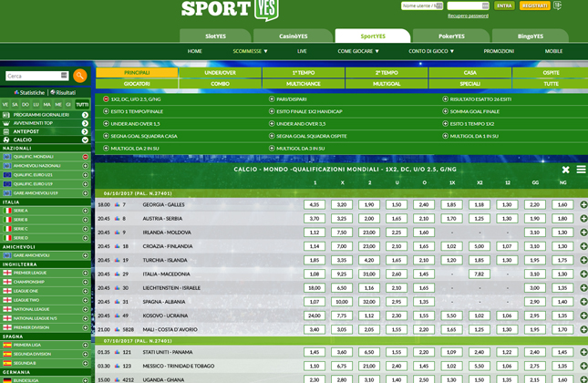Screen dimensions: 588x383
Task: Open Antepost arrow icon
Action: (x=85, y=131)
